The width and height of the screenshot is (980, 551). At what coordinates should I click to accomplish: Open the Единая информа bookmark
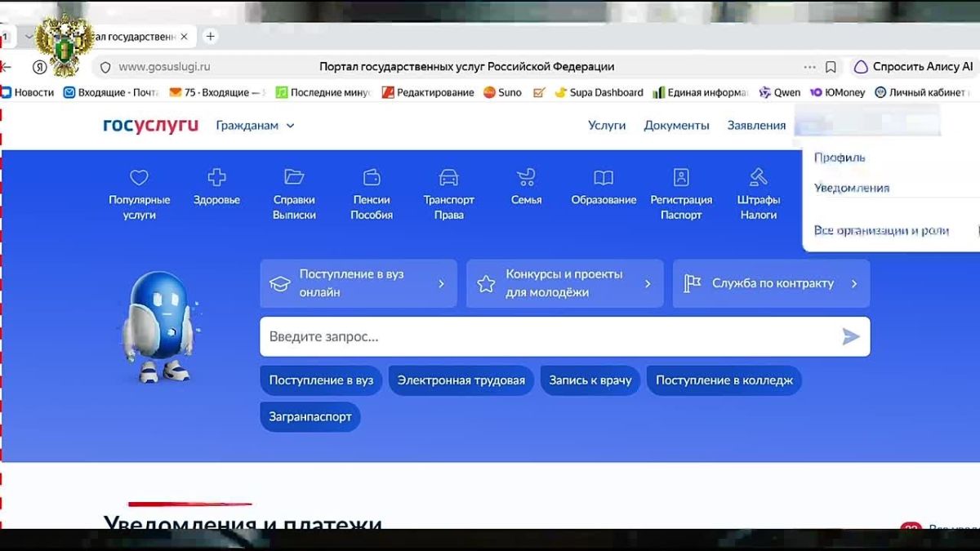pyautogui.click(x=701, y=92)
